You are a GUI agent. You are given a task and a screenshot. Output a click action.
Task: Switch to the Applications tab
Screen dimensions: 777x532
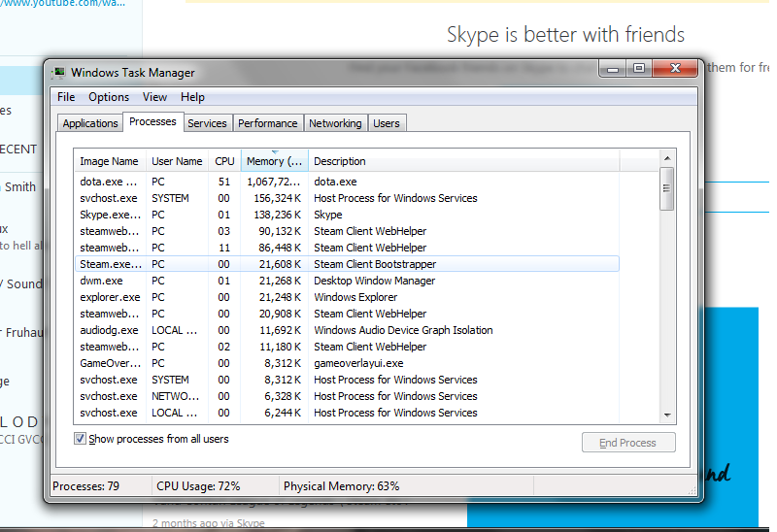pos(90,123)
